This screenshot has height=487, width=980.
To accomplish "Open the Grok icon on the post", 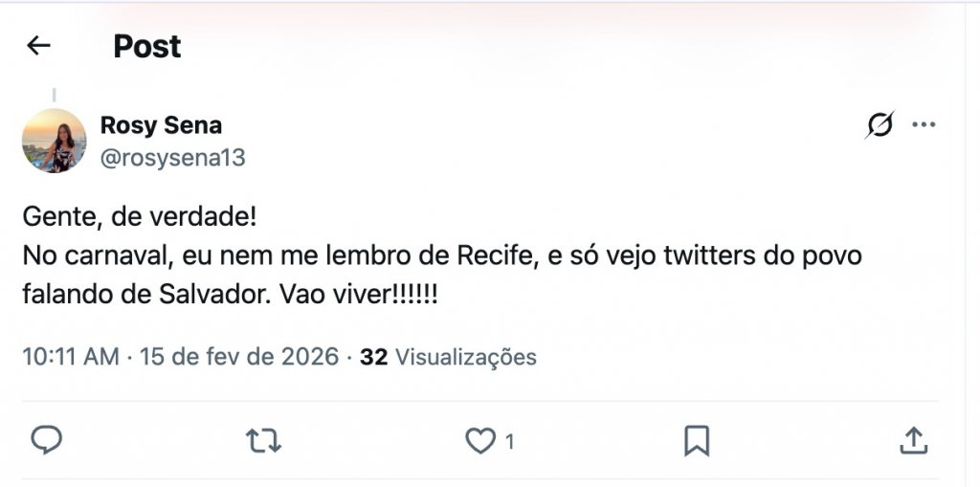I will (x=880, y=125).
